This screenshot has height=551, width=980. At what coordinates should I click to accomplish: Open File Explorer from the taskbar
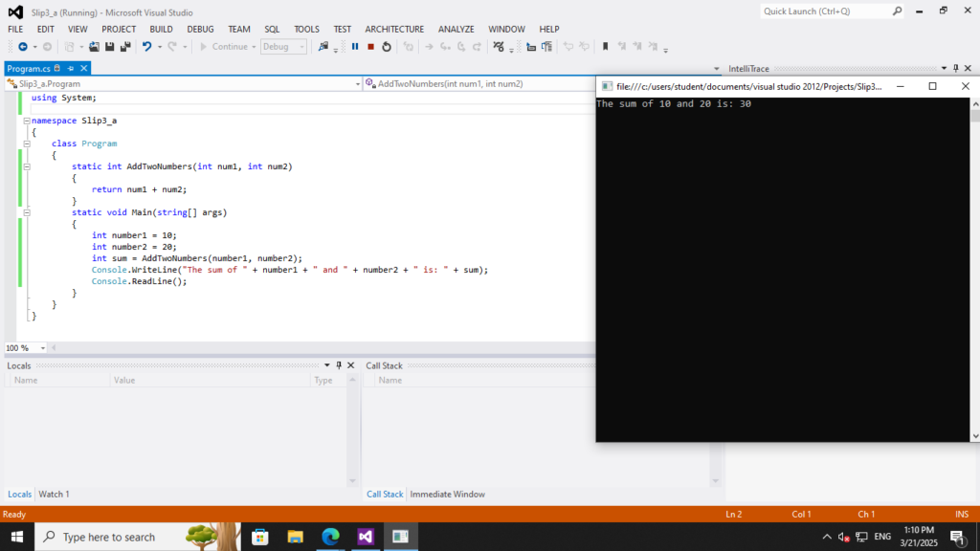[x=295, y=537]
